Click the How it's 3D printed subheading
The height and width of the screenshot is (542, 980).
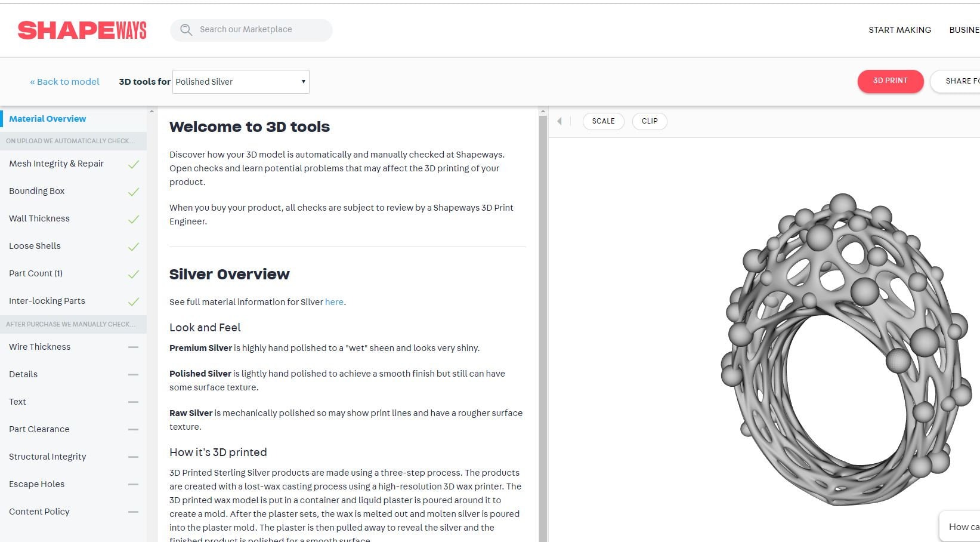point(218,452)
